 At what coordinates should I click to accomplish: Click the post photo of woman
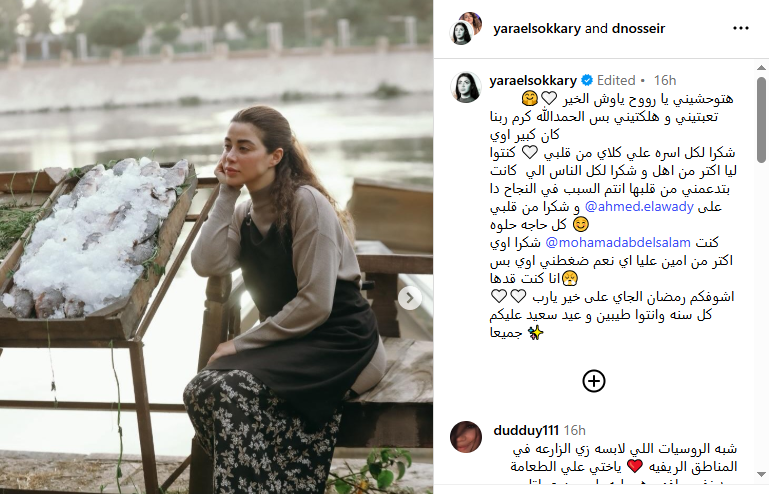pos(216,247)
